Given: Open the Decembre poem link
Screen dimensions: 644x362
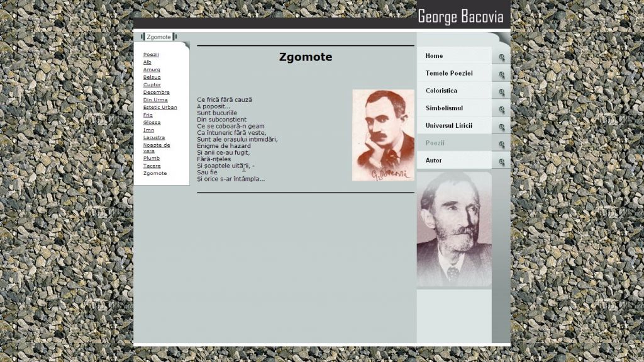Looking at the screenshot, I should (156, 93).
